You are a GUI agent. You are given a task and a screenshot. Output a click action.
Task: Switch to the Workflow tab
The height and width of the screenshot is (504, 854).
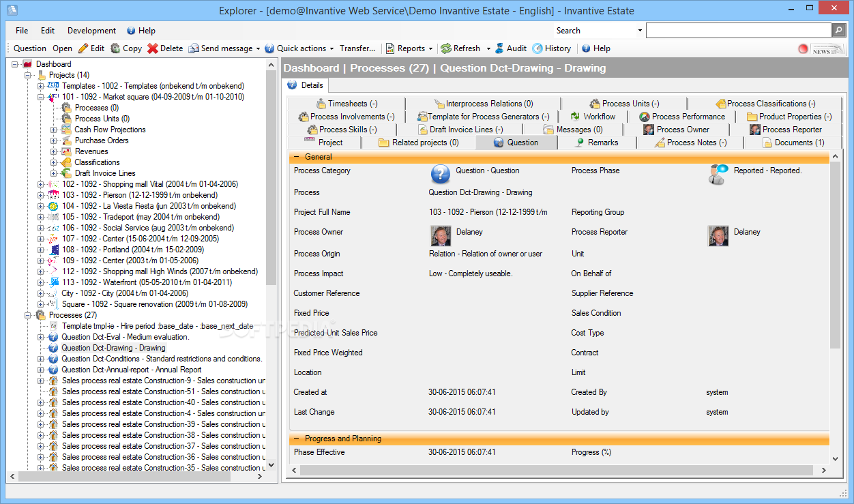pyautogui.click(x=593, y=117)
